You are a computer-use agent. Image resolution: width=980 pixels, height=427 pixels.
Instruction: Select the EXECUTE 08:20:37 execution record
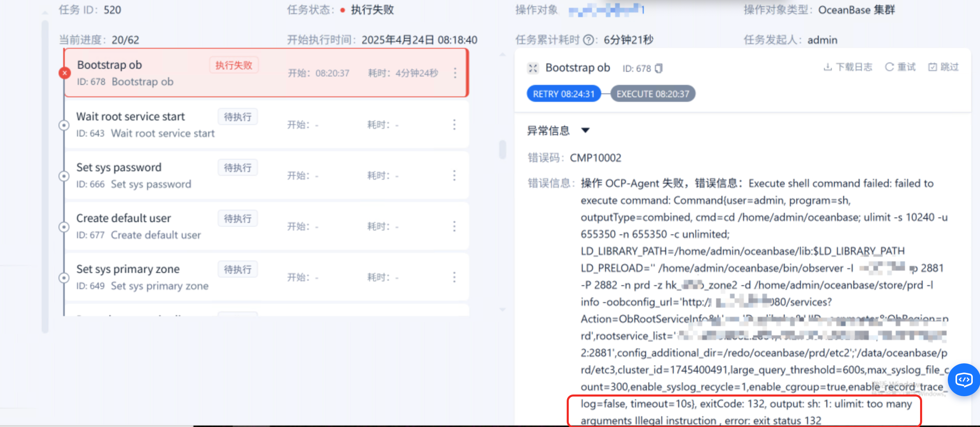coord(652,93)
